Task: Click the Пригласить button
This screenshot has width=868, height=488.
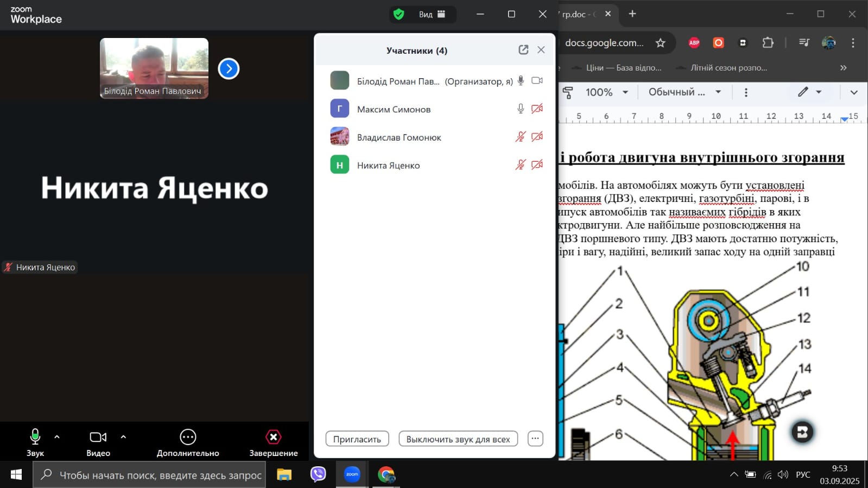Action: point(357,439)
